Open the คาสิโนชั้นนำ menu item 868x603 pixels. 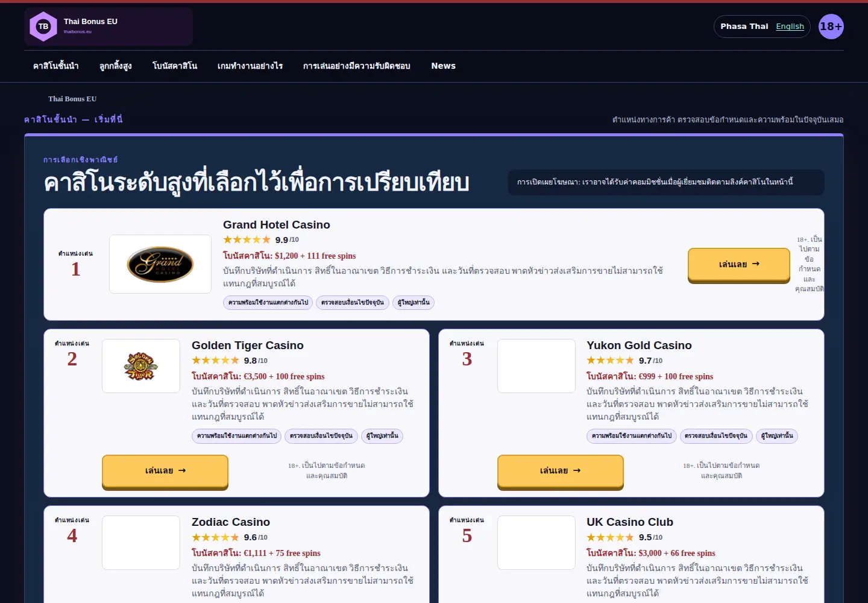(x=56, y=66)
